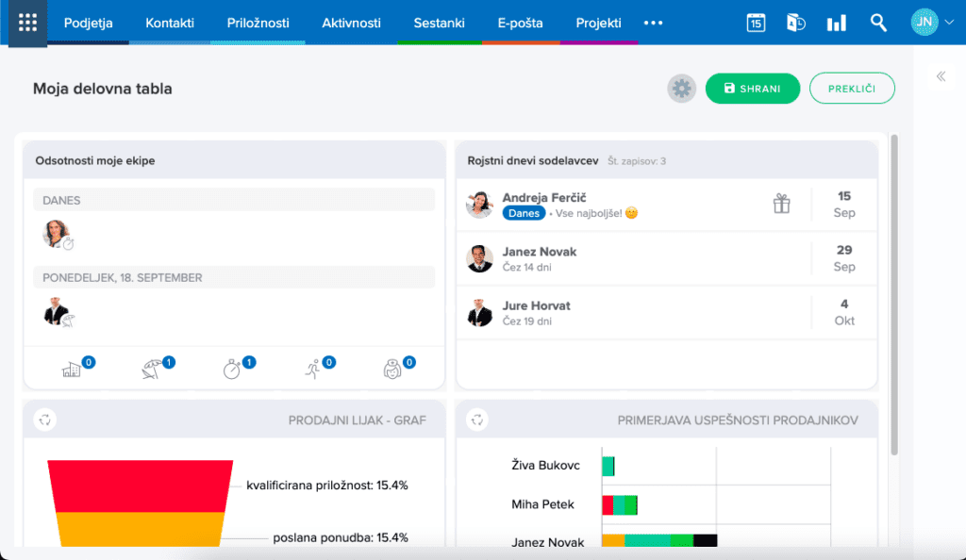Open the calendar icon in top bar
The width and height of the screenshot is (966, 560).
(x=756, y=23)
